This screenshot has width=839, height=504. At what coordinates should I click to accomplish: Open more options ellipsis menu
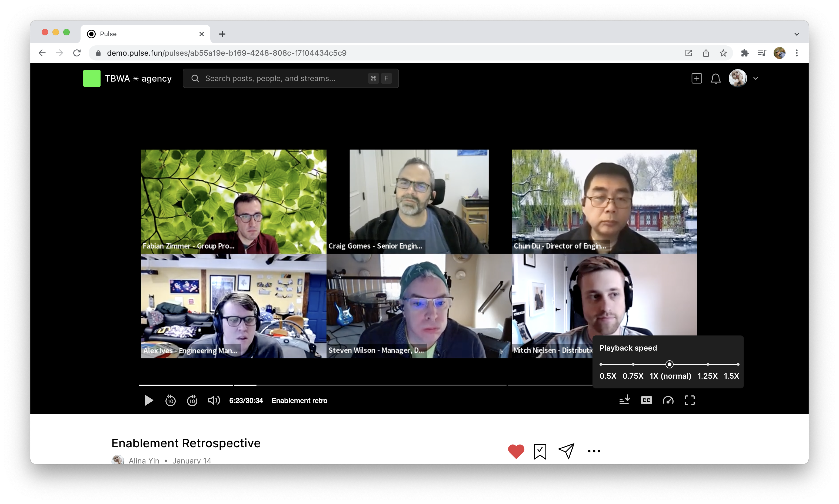[594, 451]
